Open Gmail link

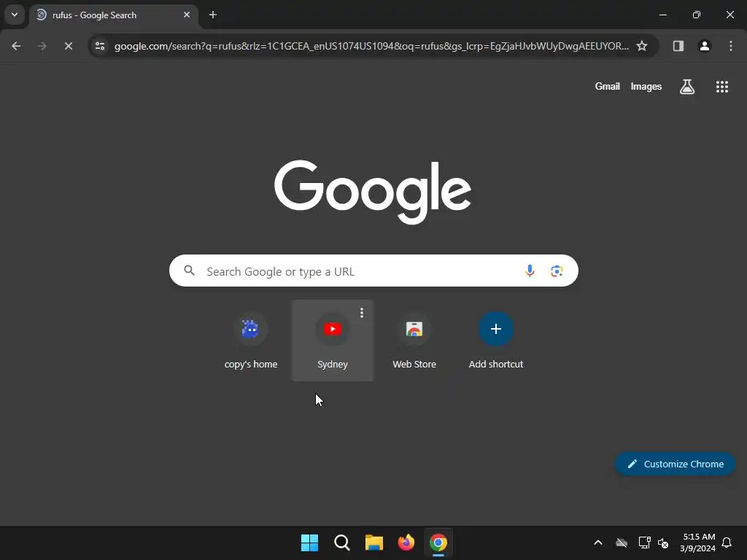pyautogui.click(x=608, y=86)
